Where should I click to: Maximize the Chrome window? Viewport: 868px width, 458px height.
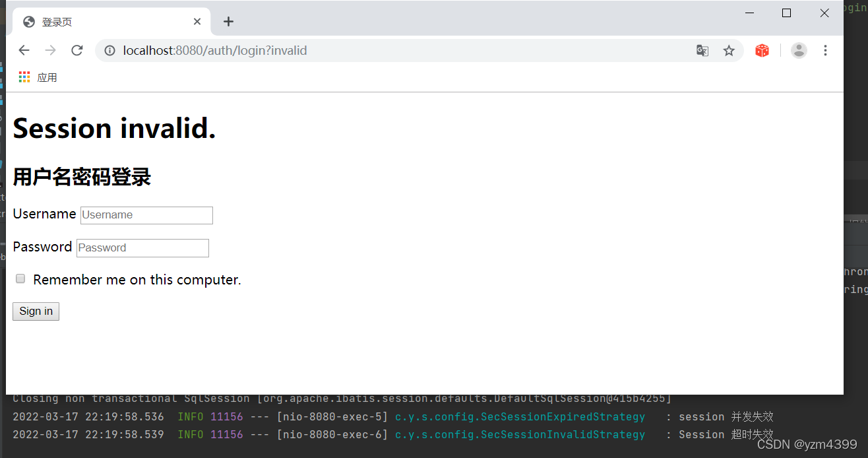786,13
